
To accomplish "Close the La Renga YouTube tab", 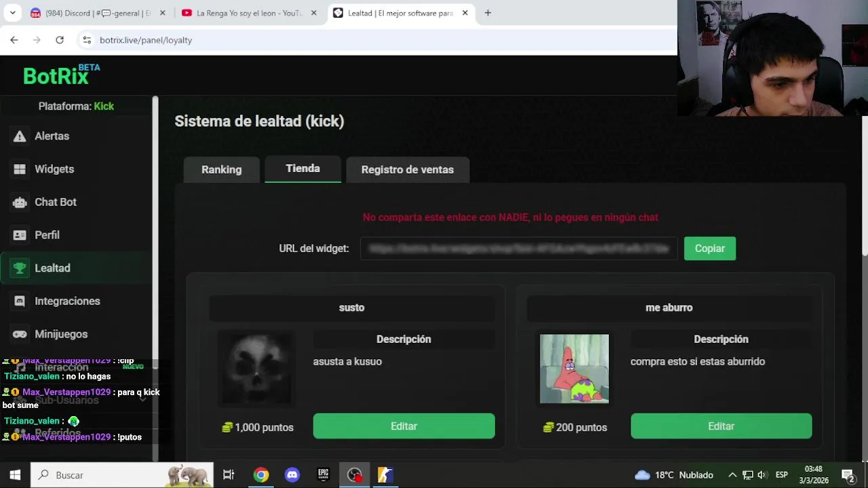I will [x=313, y=13].
